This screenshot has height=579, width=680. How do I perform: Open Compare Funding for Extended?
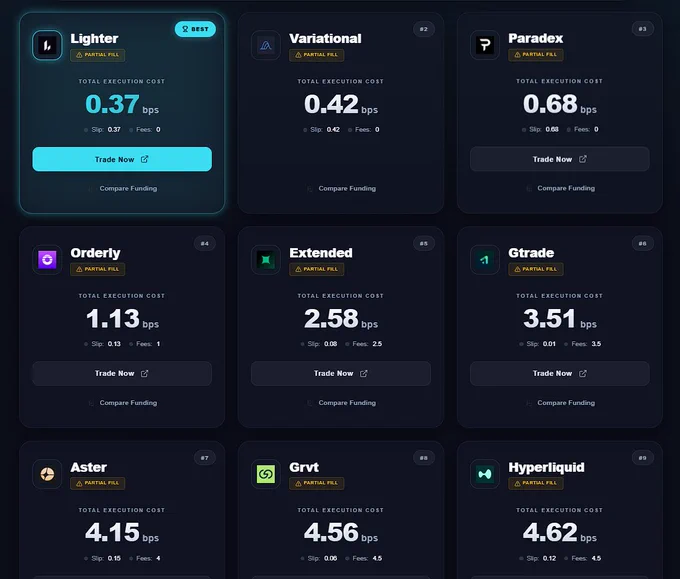(x=342, y=403)
